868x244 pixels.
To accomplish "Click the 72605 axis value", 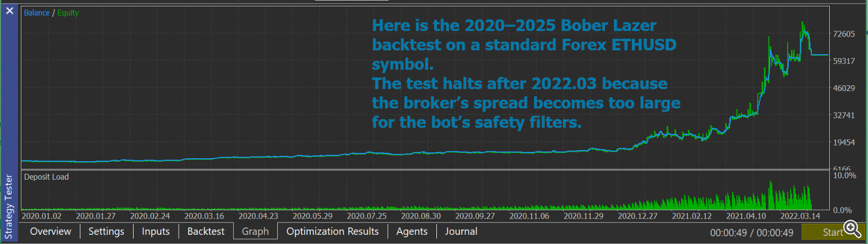I will 844,34.
